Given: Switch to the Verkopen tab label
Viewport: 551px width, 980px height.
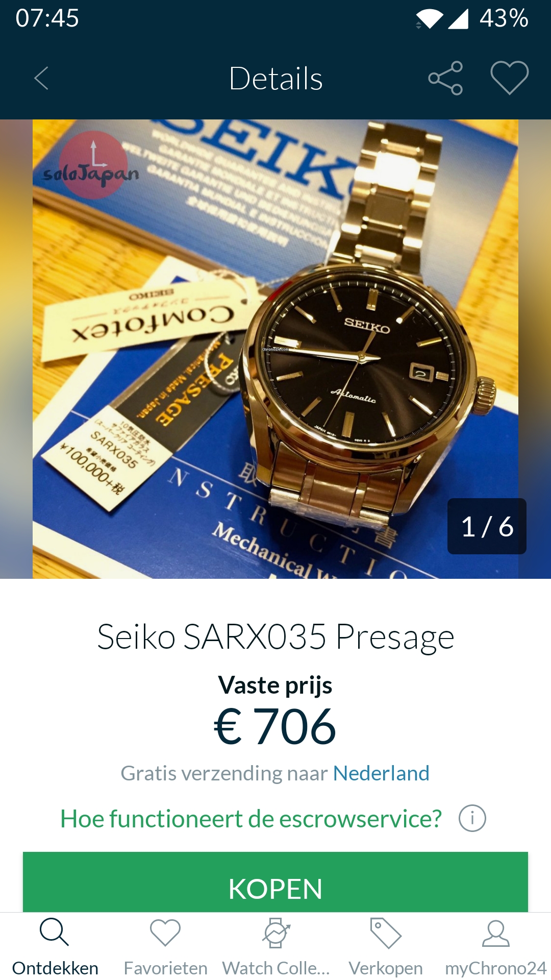Looking at the screenshot, I should (x=386, y=968).
